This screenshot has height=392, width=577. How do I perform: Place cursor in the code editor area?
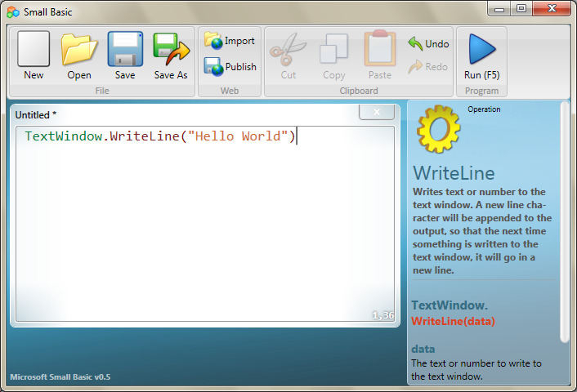pos(205,224)
